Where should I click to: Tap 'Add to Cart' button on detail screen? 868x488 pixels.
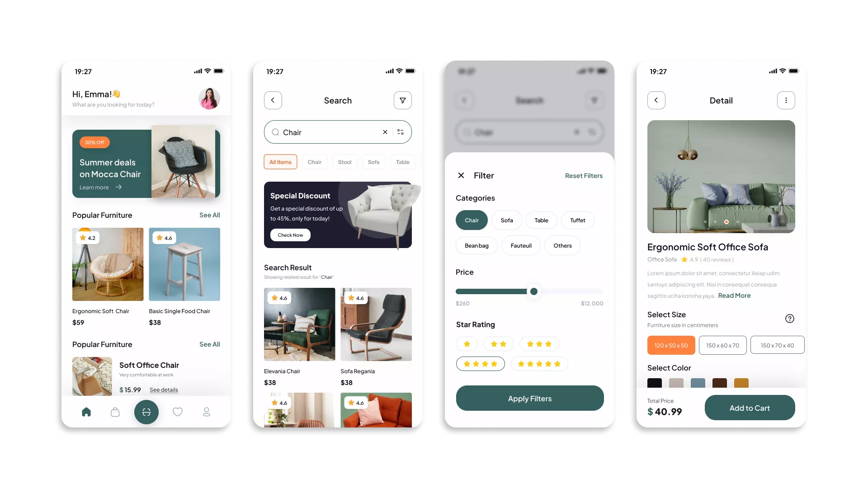click(750, 408)
